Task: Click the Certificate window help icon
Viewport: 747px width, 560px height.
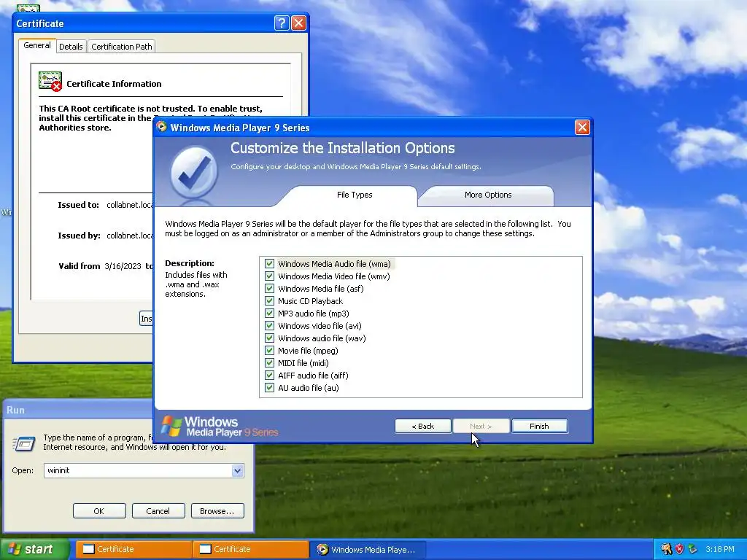Action: point(282,23)
